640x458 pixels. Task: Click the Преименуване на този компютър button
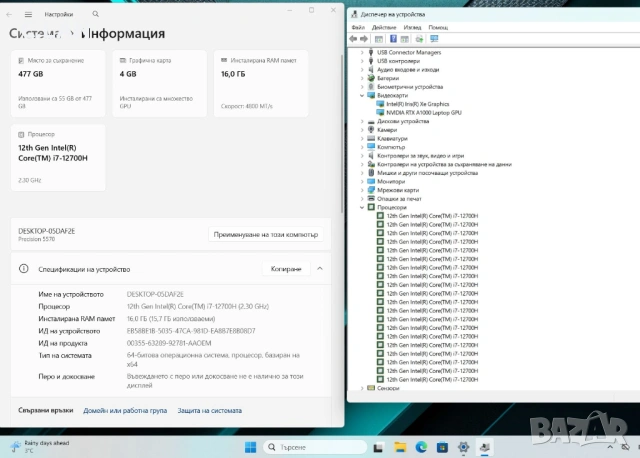click(266, 235)
